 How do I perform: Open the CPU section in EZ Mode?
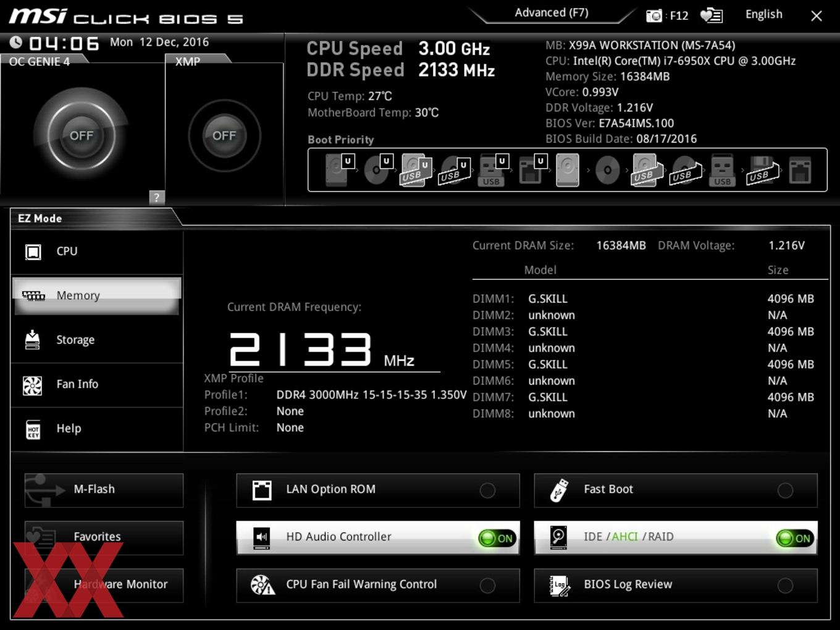[x=97, y=252]
